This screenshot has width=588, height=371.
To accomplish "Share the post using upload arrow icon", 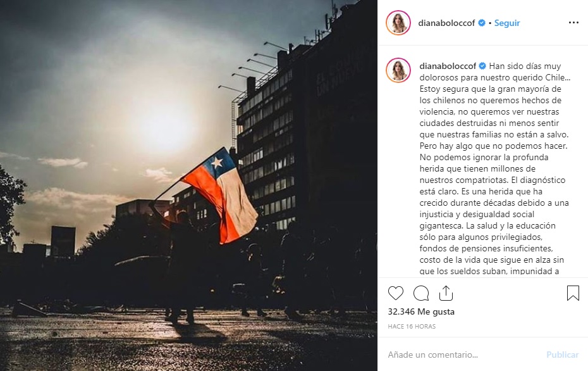I will (446, 293).
